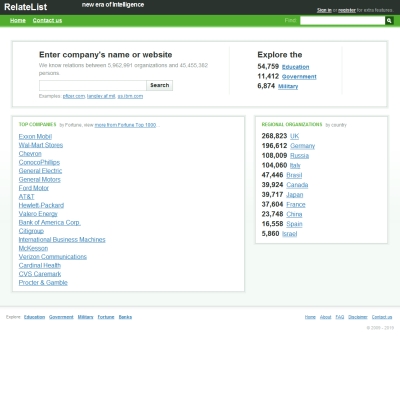
Task: Click footer Government explore link
Action: pos(61,317)
